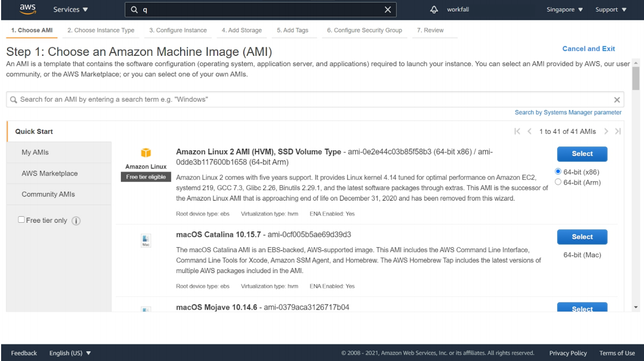Open AWS Marketplace in sidebar
Image resolution: width=644 pixels, height=361 pixels.
click(x=59, y=173)
